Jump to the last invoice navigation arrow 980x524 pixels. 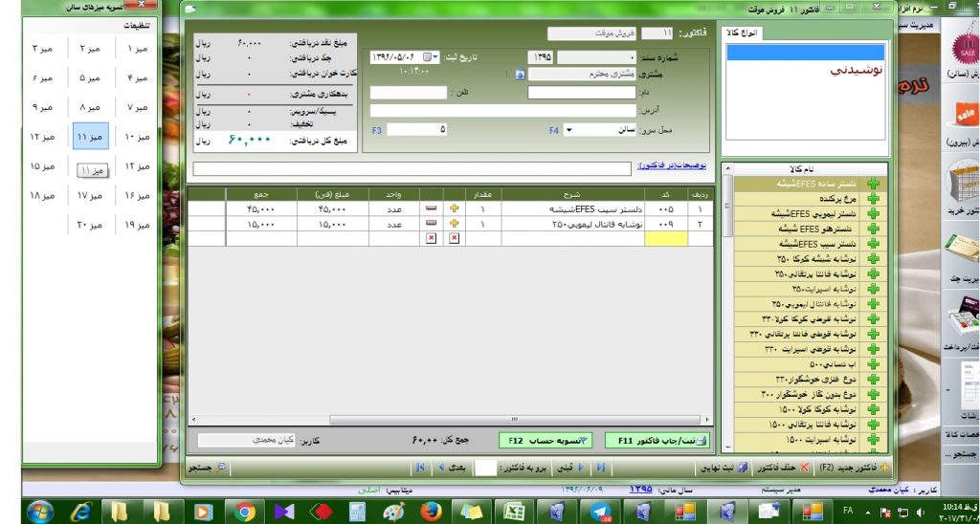tap(418, 468)
